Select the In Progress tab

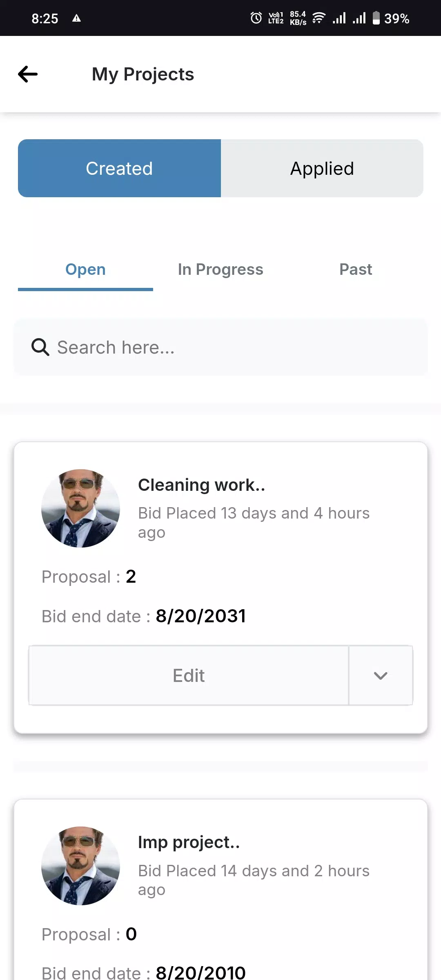coord(220,269)
